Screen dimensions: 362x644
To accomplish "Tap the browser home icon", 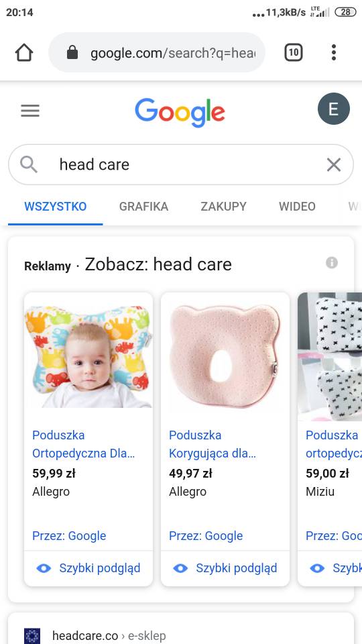I will point(24,52).
